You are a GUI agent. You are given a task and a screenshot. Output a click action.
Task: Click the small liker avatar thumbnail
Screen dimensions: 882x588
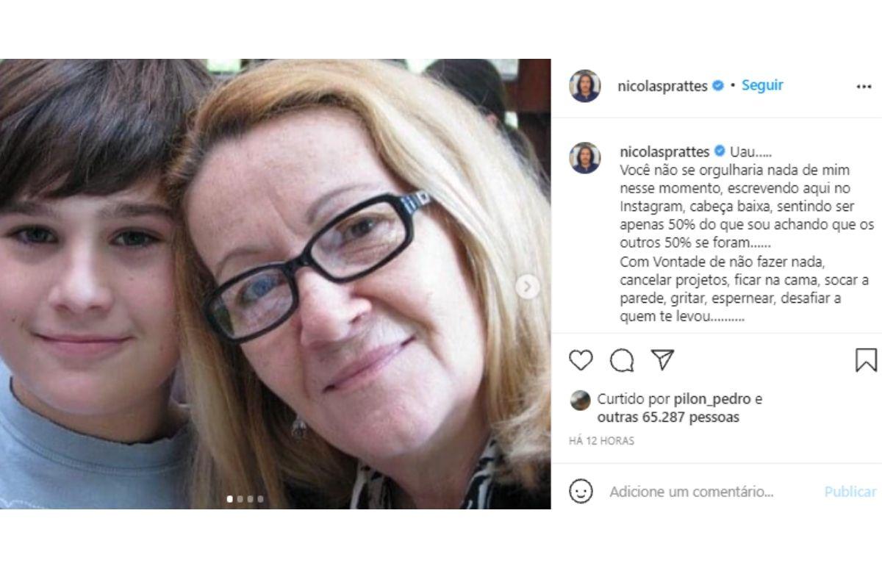click(x=581, y=400)
